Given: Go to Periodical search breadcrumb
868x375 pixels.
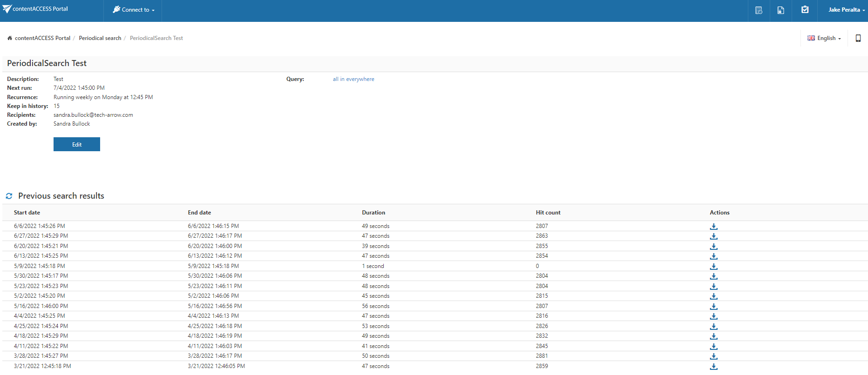Looking at the screenshot, I should (100, 38).
